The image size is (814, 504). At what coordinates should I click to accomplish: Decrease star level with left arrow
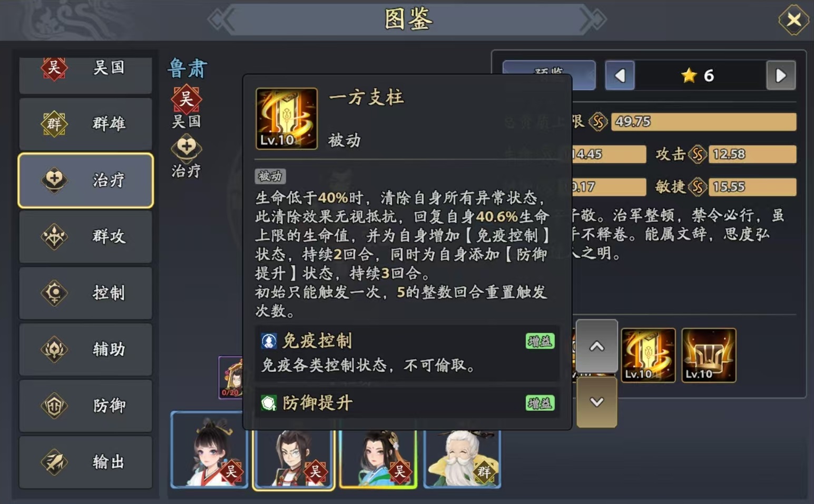point(620,76)
